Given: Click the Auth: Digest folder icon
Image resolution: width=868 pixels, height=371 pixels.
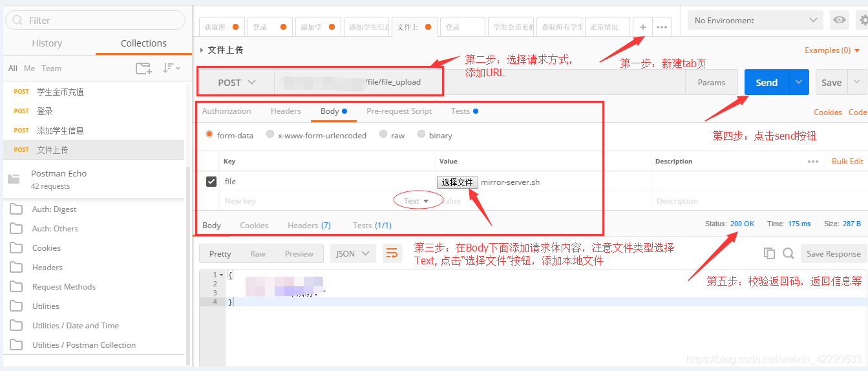Looking at the screenshot, I should (x=16, y=209).
